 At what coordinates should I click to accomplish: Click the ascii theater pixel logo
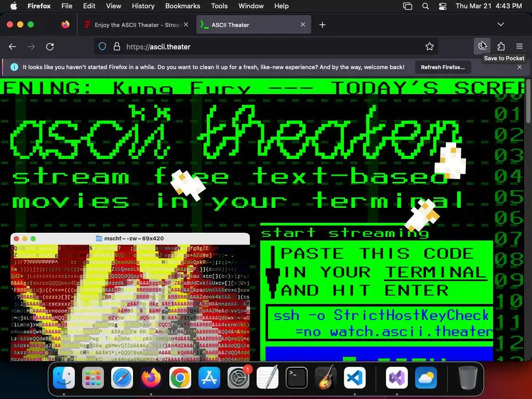pyautogui.click(x=236, y=132)
